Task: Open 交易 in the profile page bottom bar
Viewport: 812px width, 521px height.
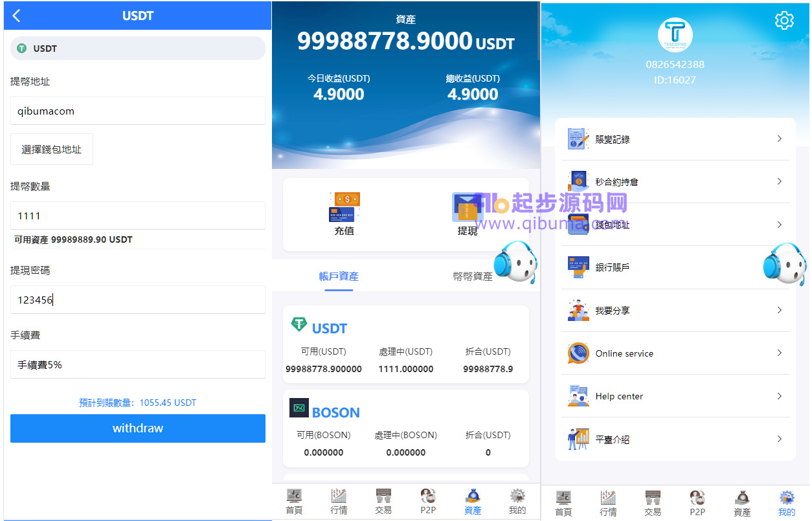Action: click(653, 504)
